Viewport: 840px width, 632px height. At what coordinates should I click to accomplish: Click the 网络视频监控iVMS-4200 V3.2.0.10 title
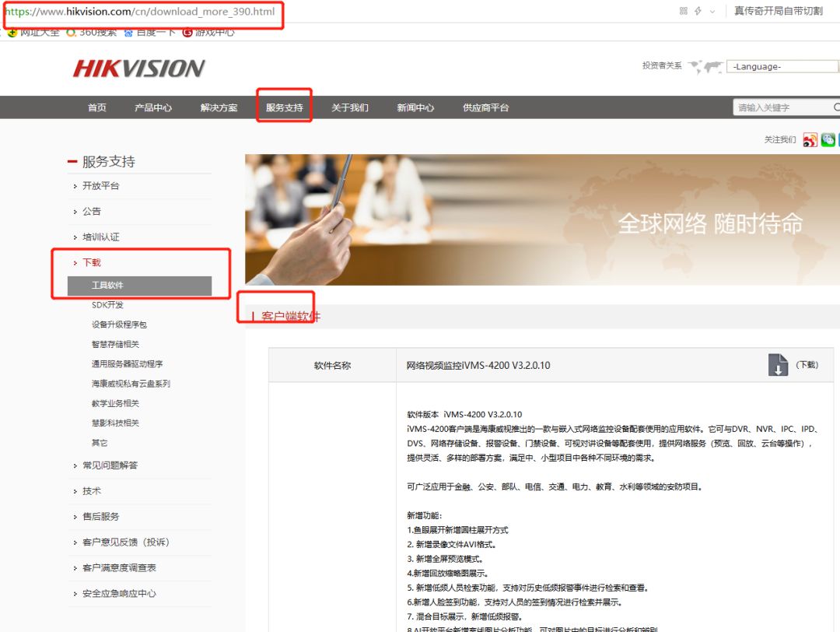pos(478,366)
